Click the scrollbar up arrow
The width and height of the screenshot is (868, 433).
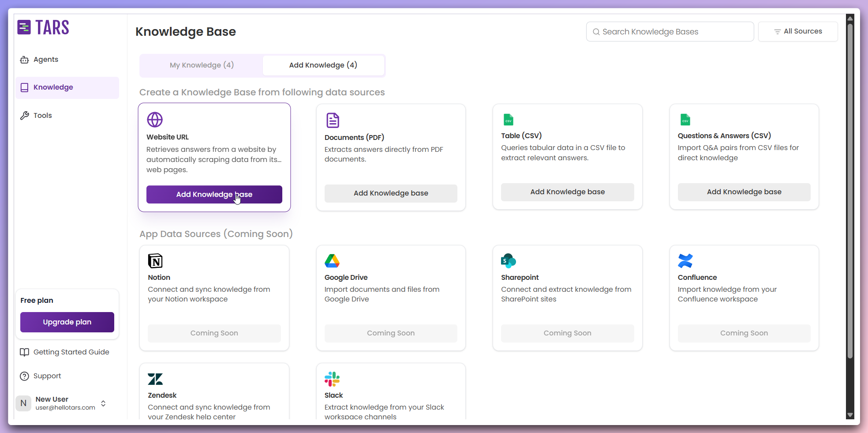point(850,18)
